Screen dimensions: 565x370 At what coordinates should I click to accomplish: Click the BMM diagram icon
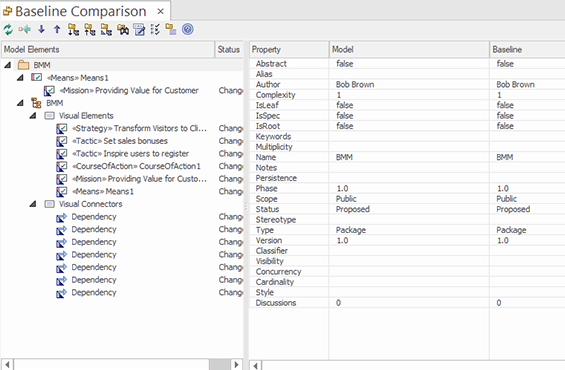pos(36,103)
